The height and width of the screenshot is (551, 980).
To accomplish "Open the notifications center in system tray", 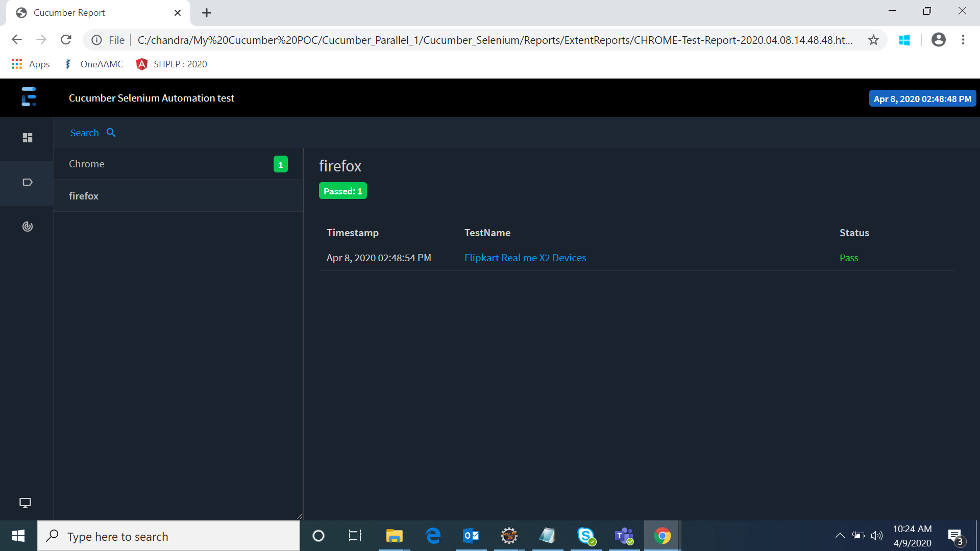I will [954, 536].
